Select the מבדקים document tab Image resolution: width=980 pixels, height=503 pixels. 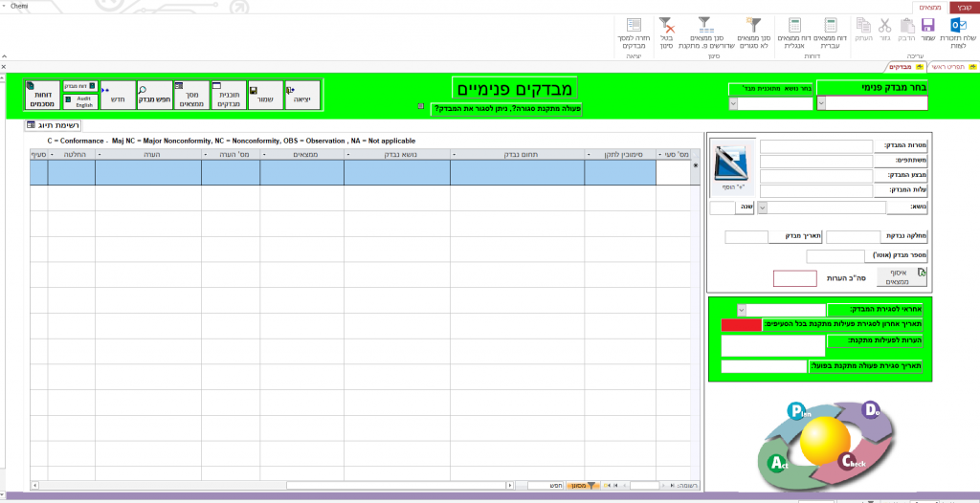click(x=900, y=67)
